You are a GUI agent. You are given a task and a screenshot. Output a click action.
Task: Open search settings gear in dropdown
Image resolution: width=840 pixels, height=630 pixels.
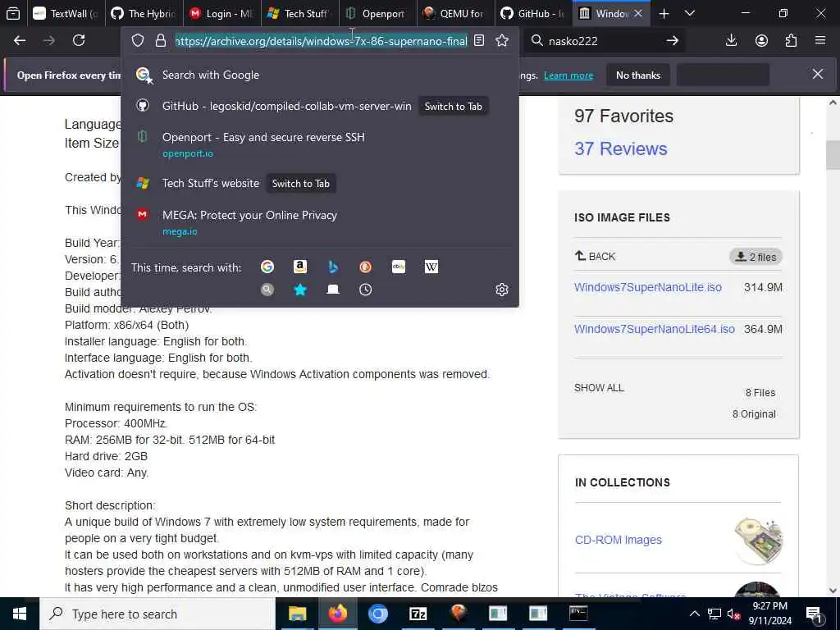pyautogui.click(x=502, y=290)
